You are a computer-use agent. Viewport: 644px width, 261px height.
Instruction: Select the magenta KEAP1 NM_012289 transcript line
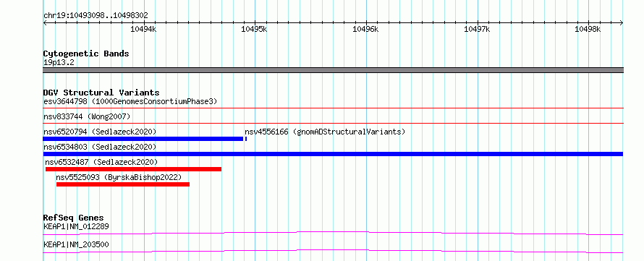coord(333,233)
